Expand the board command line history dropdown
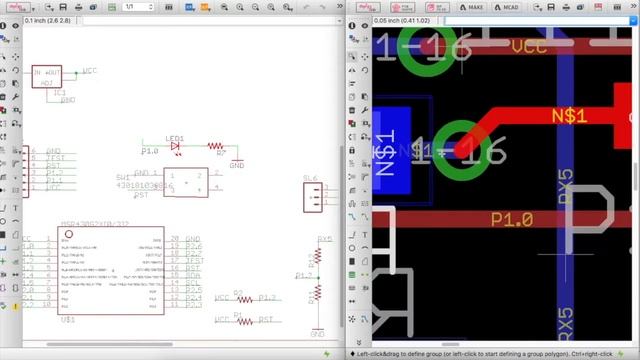 tap(634, 20)
